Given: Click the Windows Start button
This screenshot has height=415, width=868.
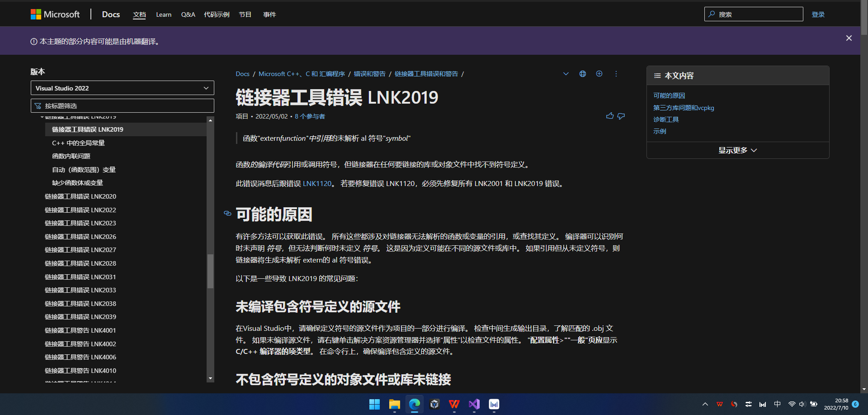Looking at the screenshot, I should (374, 404).
